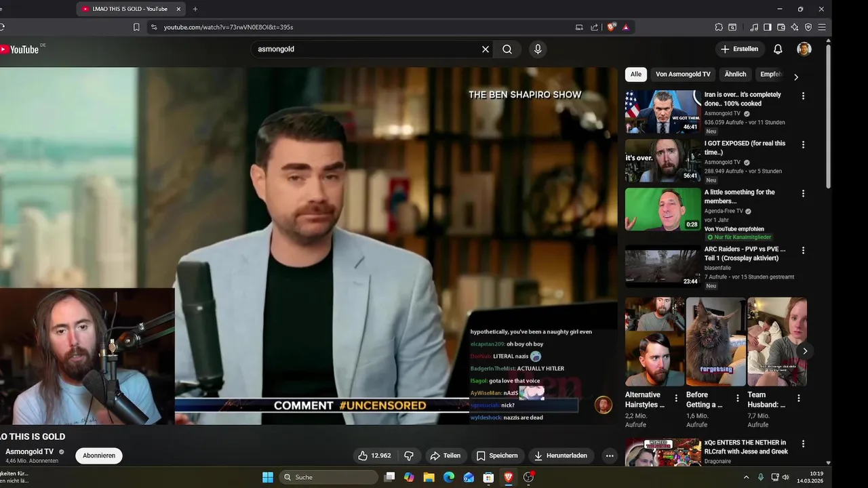Open the Windows Start menu
This screenshot has width=868, height=488.
pos(268,477)
